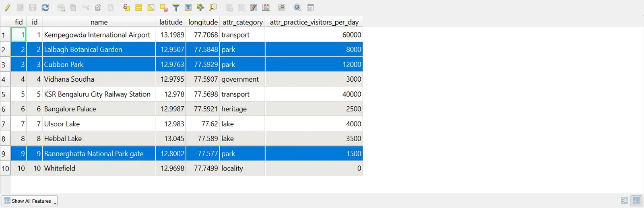Click the actions gear icon
Screen dimensions: 644x208
pyautogui.click(x=298, y=8)
